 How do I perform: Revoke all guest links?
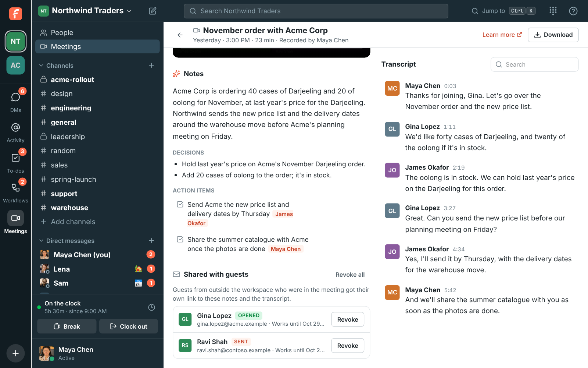pyautogui.click(x=350, y=275)
